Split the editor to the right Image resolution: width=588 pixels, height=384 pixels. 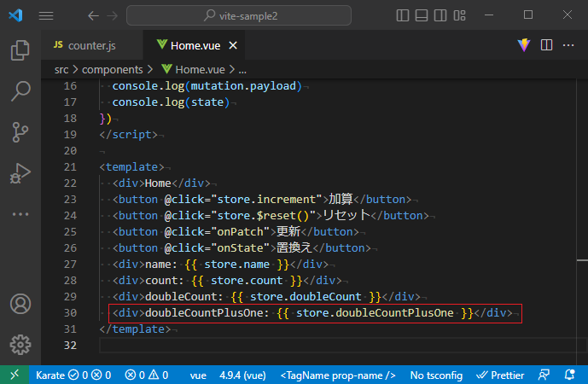pyautogui.click(x=546, y=45)
